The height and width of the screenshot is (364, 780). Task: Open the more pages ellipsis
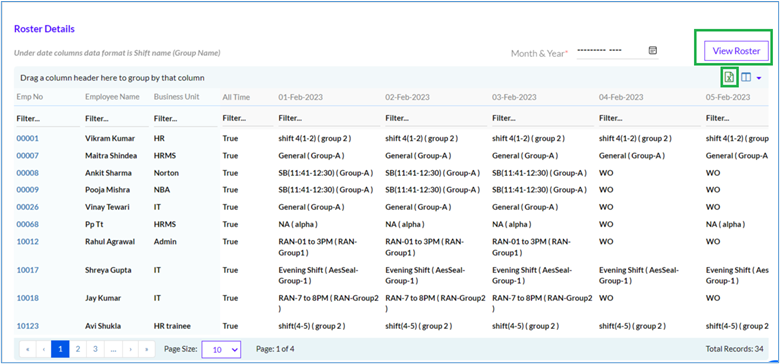pyautogui.click(x=113, y=349)
